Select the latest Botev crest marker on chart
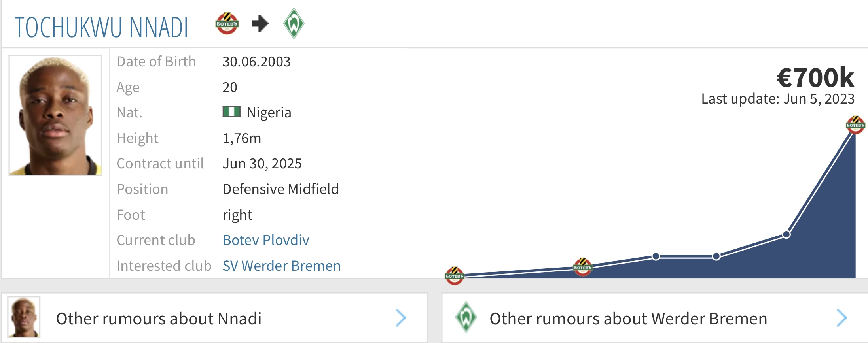This screenshot has height=343, width=868. [855, 125]
